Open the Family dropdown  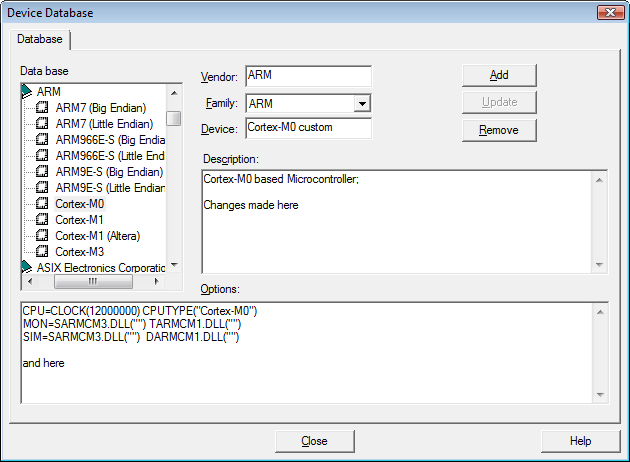362,104
